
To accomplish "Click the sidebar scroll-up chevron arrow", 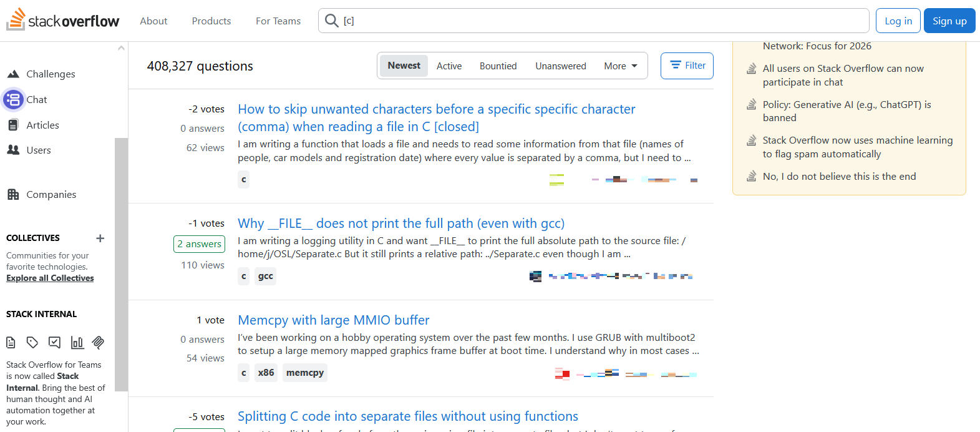I will (x=121, y=48).
